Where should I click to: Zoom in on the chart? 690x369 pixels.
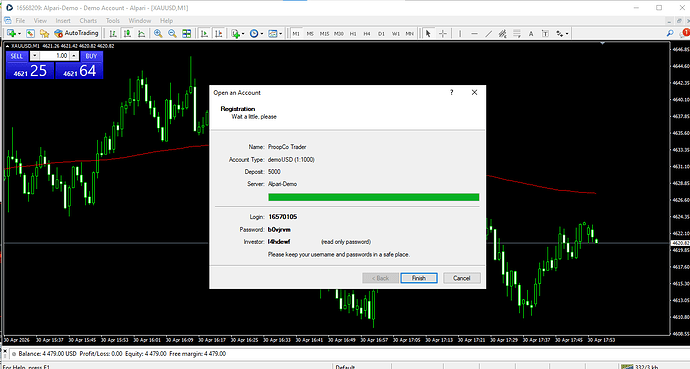(158, 33)
